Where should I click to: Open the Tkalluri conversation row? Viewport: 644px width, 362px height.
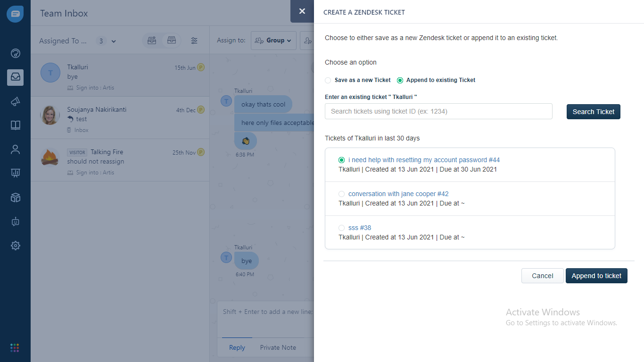[120, 75]
